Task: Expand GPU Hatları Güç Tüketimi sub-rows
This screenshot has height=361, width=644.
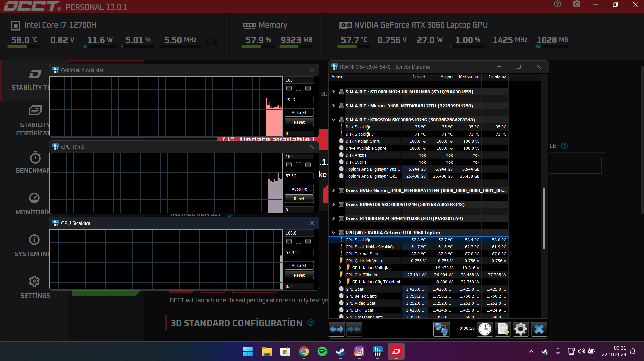Action: 340,282
